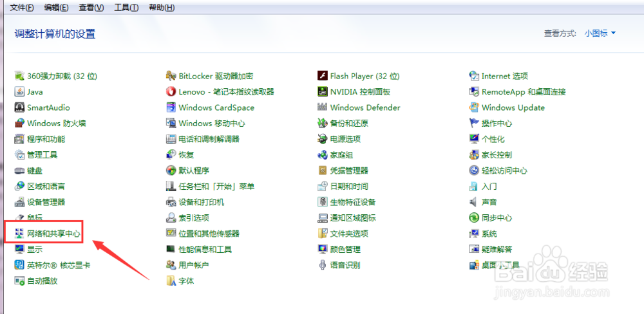Open the 备份和还原 link
This screenshot has width=644, height=314.
[x=349, y=123]
